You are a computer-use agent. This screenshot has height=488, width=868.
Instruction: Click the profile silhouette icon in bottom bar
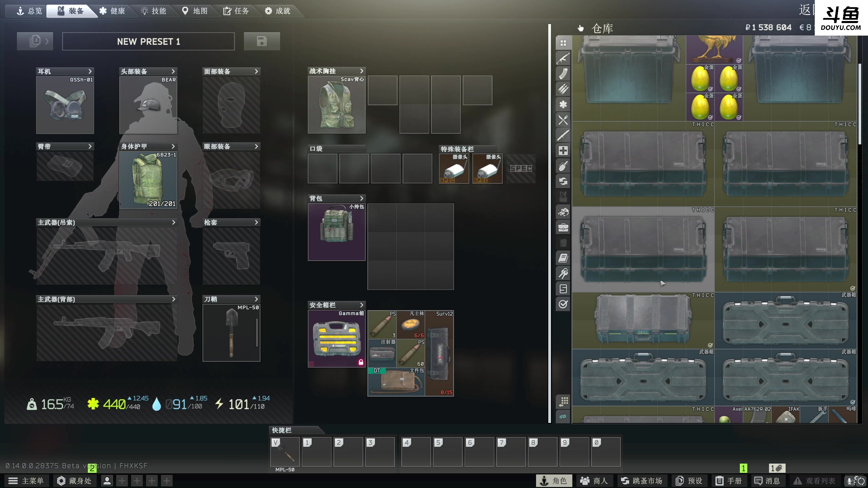[x=107, y=481]
